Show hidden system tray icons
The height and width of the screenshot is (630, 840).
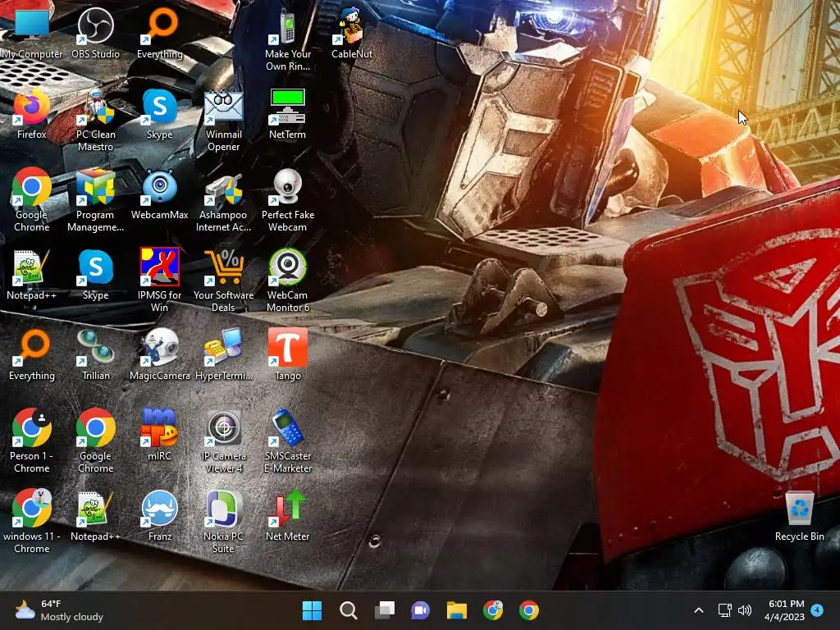coord(699,610)
